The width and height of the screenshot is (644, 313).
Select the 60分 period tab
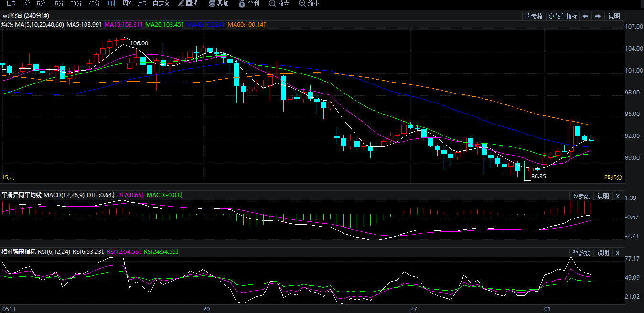(94, 3)
